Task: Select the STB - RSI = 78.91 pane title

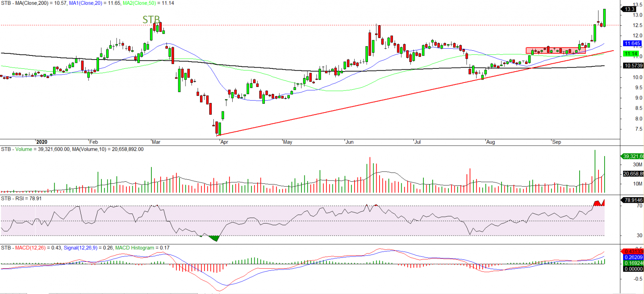Action: pyautogui.click(x=21, y=199)
